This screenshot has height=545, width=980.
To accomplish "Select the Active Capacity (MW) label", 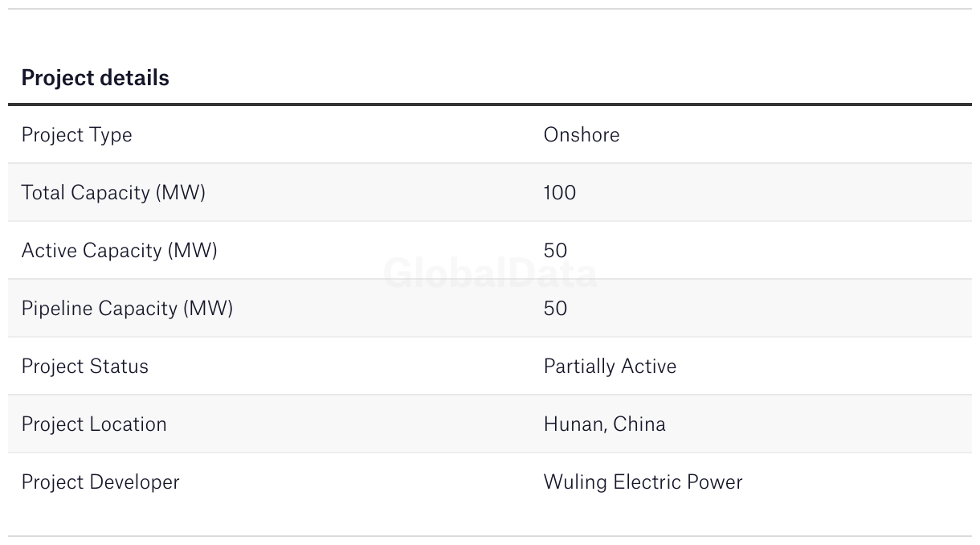I will (x=119, y=251).
